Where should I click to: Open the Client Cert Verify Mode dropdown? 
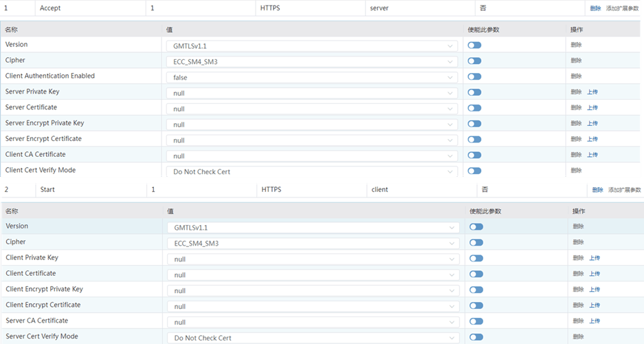(312, 172)
